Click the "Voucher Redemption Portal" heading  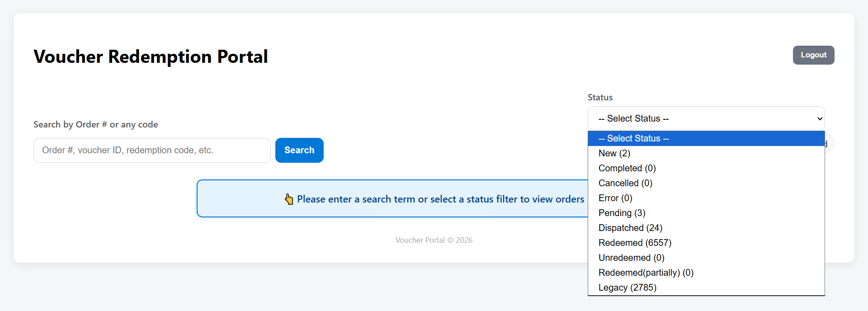151,56
